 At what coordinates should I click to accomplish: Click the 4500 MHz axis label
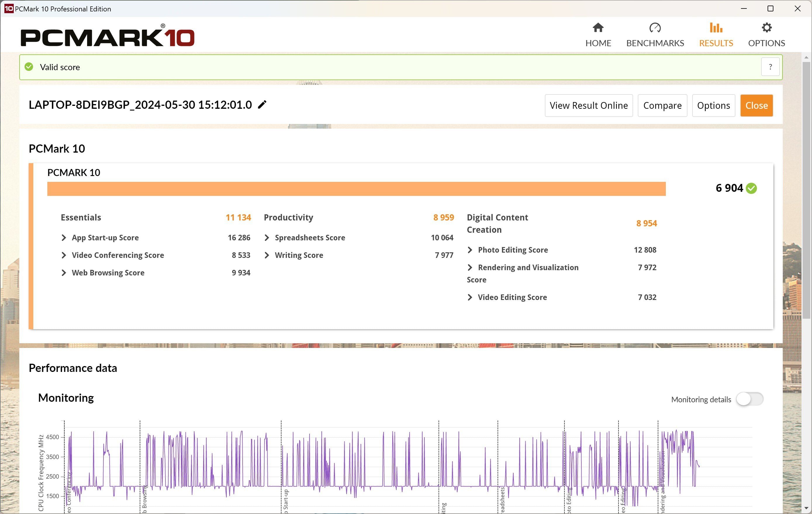(52, 437)
